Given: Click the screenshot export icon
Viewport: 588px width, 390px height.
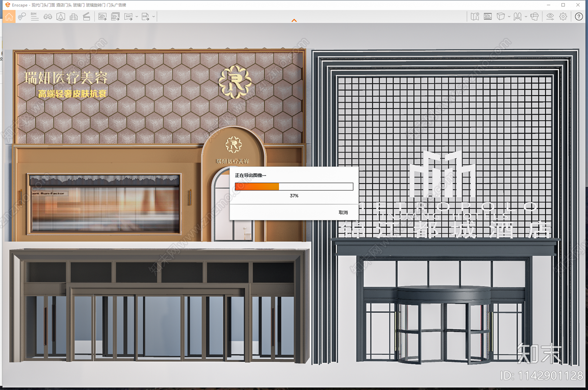Looking at the screenshot, I should coord(103,17).
